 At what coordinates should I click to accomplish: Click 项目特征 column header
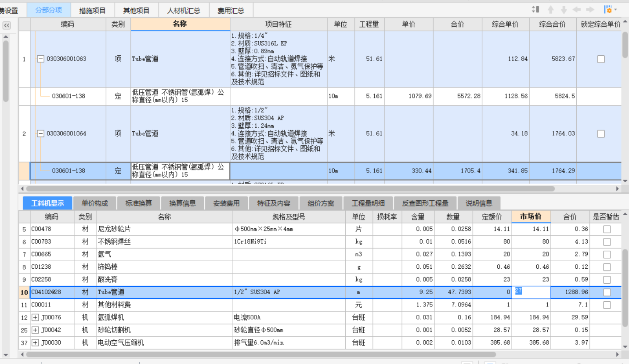(278, 24)
